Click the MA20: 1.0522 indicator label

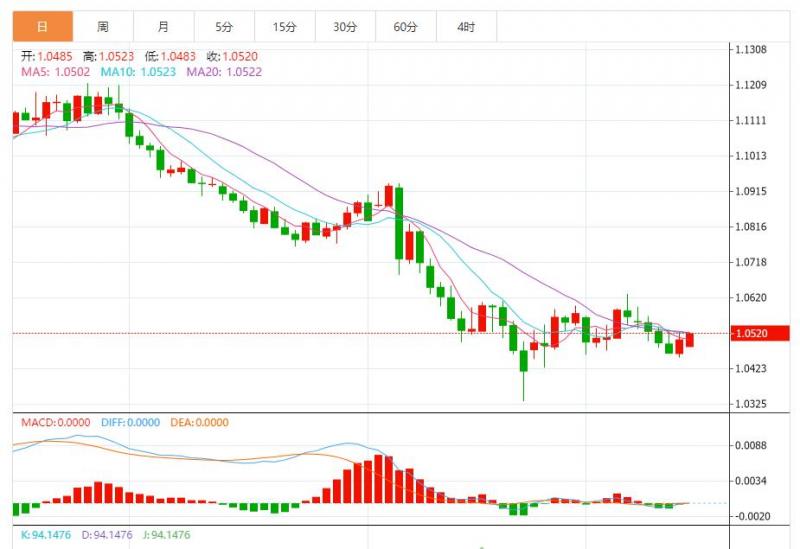point(224,72)
